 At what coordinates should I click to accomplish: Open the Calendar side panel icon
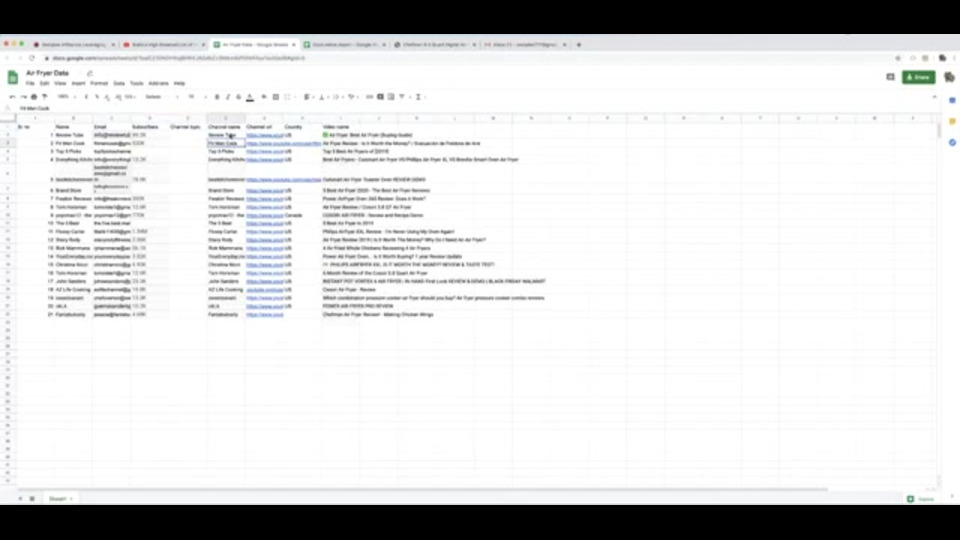pos(952,100)
